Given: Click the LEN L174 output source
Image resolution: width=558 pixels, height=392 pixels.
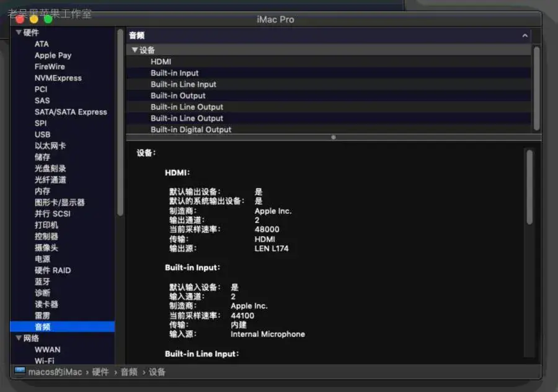Looking at the screenshot, I should 272,248.
